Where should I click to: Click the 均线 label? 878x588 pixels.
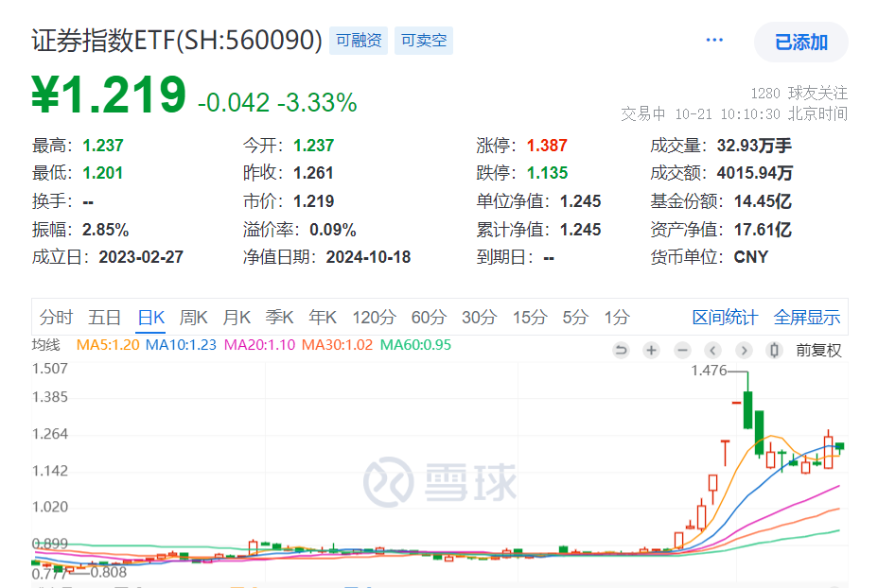[x=46, y=345]
